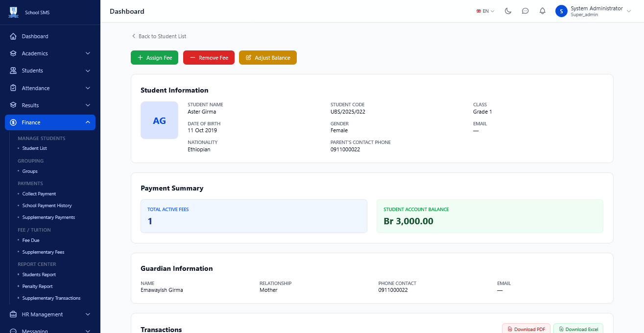
Task: Open the System Administrator account dropdown arrow
Action: (x=629, y=11)
